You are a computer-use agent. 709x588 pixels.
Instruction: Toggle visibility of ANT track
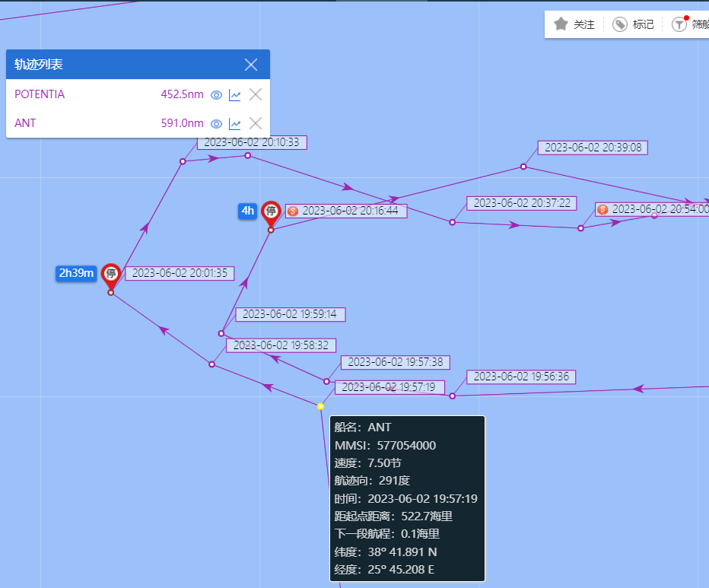coord(217,124)
